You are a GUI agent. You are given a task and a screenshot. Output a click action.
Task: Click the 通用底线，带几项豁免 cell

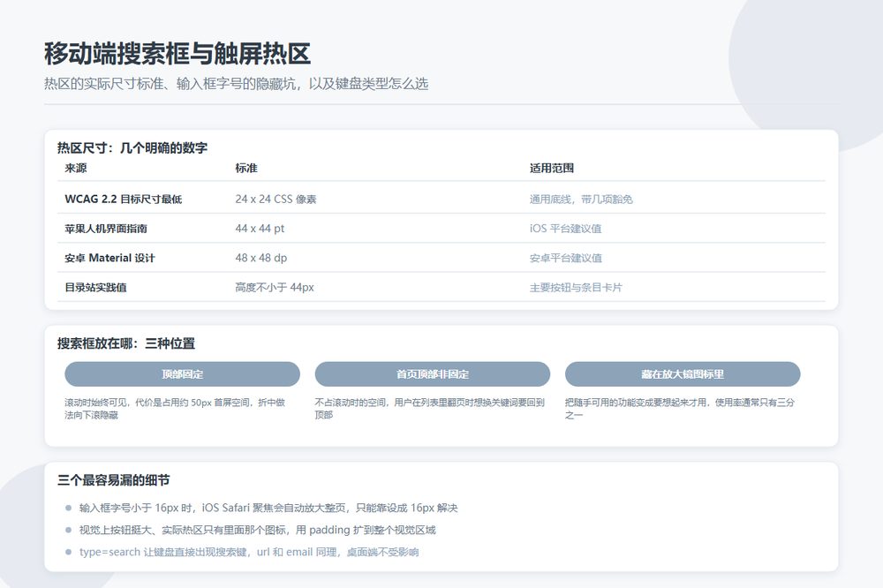pos(581,199)
